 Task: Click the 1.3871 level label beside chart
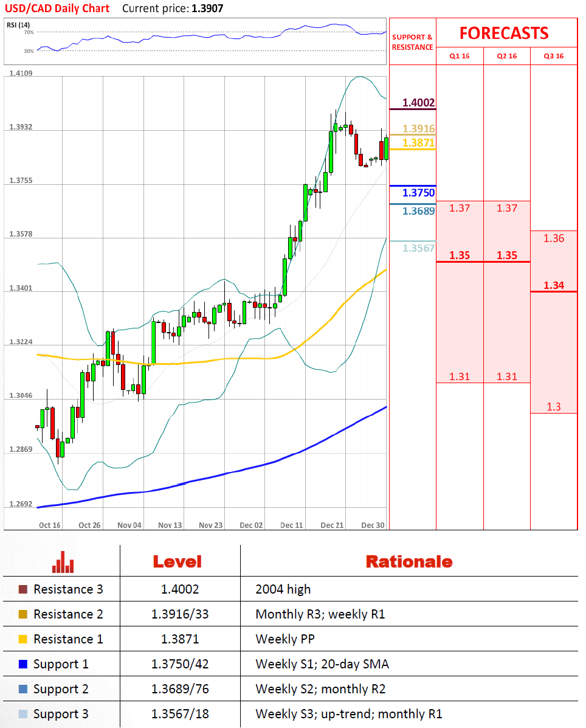point(418,143)
